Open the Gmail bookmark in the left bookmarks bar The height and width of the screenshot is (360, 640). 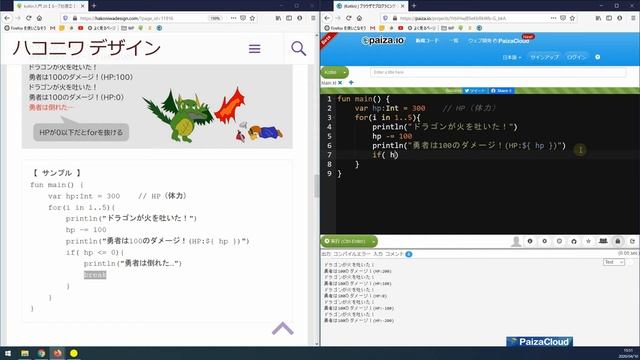pyautogui.click(x=53, y=28)
